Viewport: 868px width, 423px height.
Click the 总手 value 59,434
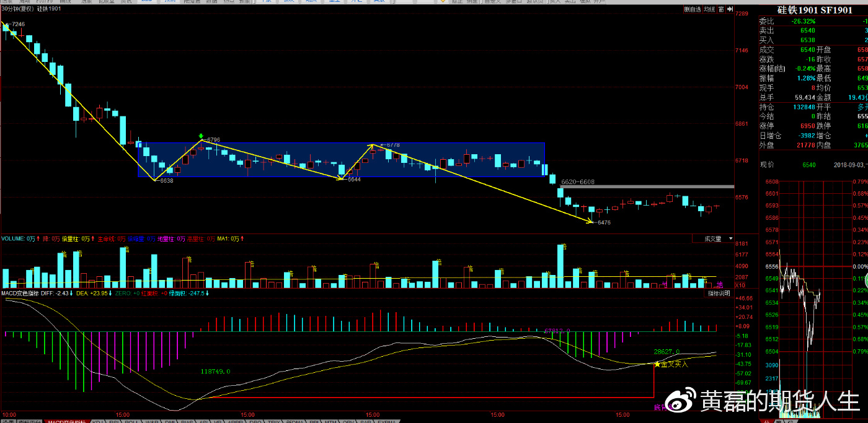click(805, 98)
